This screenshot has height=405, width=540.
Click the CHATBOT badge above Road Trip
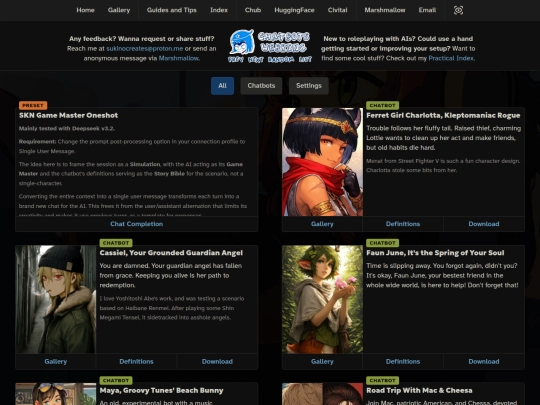[382, 381]
